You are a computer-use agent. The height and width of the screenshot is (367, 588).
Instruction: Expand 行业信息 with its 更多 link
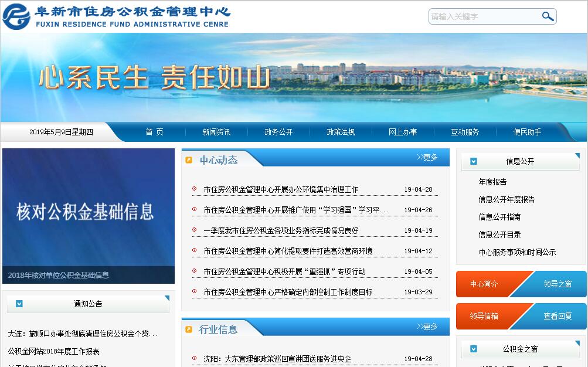tap(427, 327)
